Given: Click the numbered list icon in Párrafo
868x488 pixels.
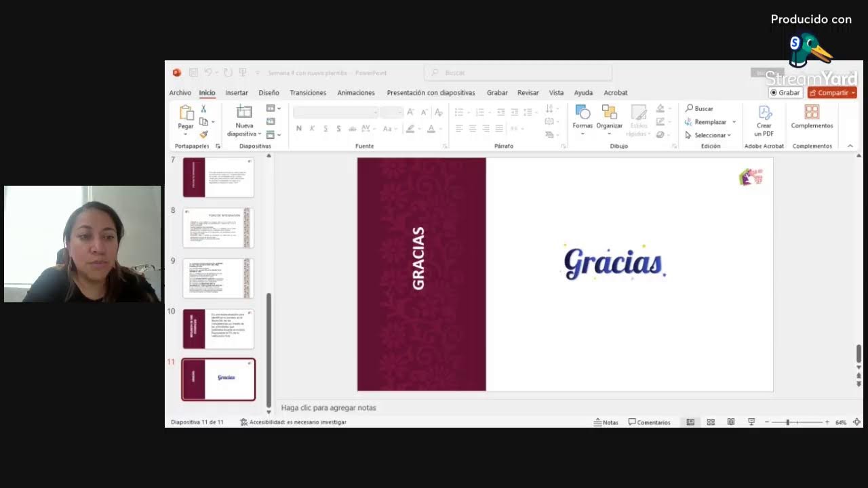Looking at the screenshot, I should point(479,112).
